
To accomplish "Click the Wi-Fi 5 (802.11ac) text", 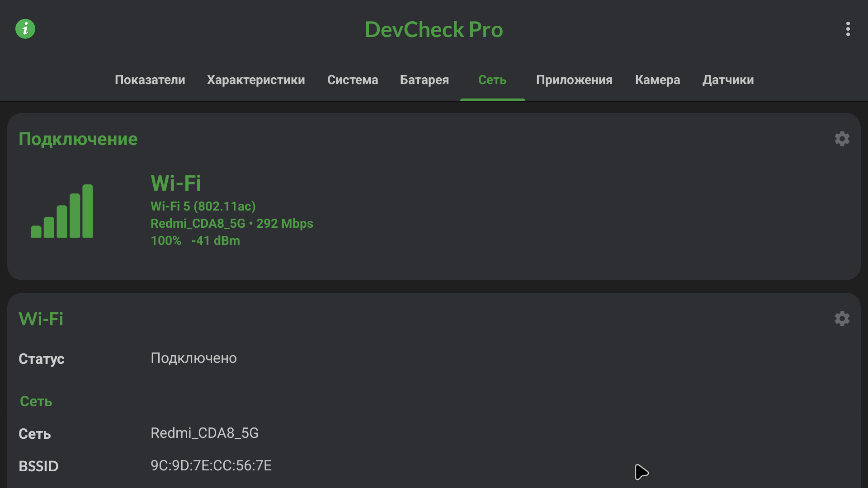I will coord(203,206).
